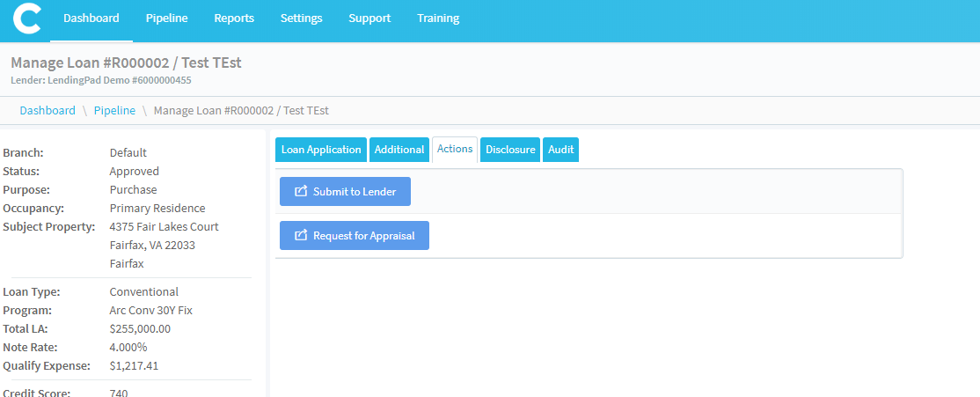Click the Manage Loan #R000002 page heading
This screenshot has width=980, height=397.
point(126,63)
